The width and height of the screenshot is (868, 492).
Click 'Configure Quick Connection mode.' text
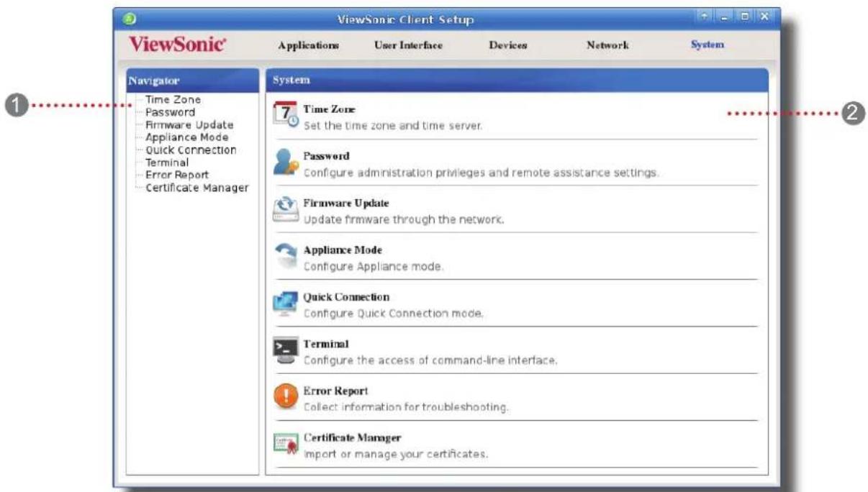tap(393, 314)
